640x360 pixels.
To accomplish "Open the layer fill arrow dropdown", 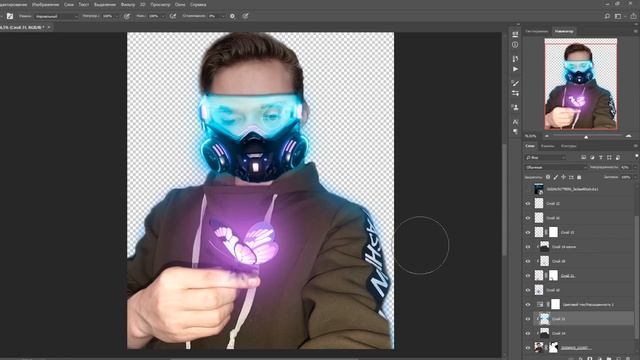I will coord(634,177).
